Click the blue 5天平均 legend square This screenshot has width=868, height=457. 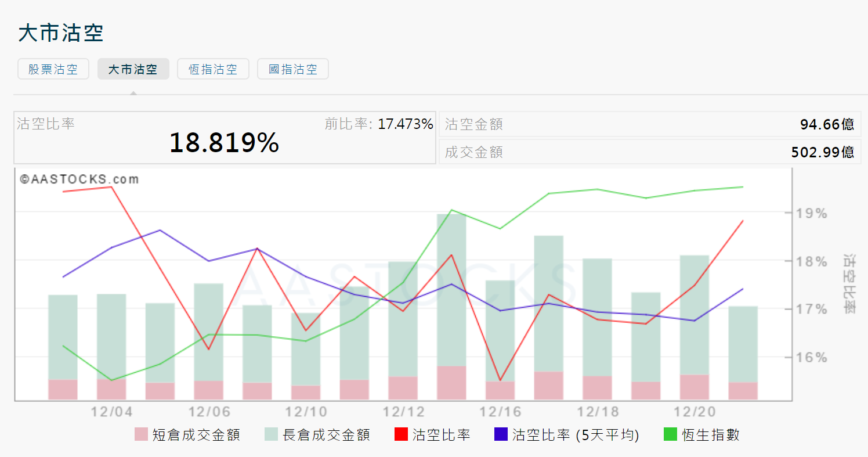click(501, 434)
